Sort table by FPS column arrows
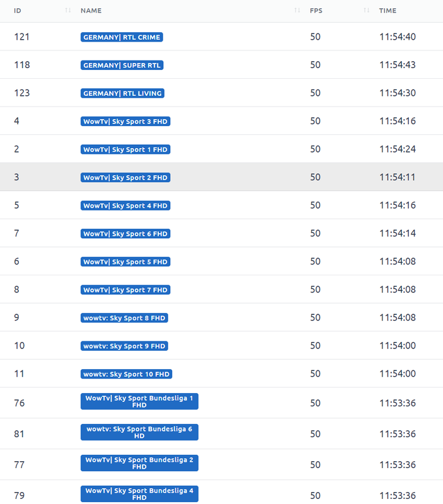 (366, 11)
